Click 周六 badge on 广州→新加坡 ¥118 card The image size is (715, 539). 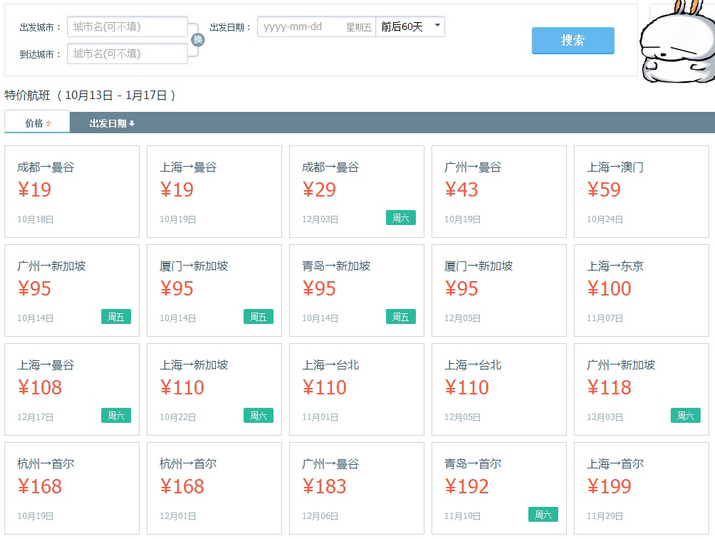(685, 416)
